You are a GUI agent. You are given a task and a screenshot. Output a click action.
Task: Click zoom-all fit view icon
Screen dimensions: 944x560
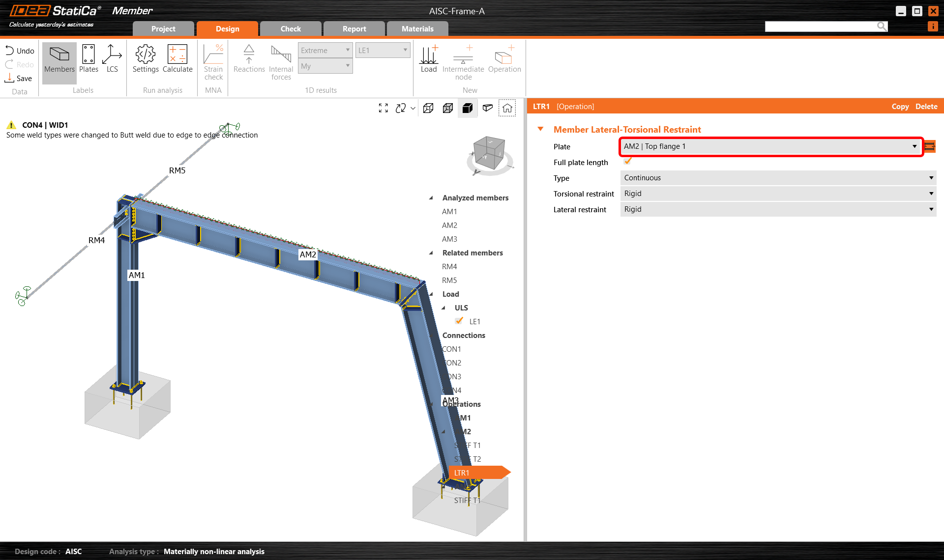coord(383,108)
